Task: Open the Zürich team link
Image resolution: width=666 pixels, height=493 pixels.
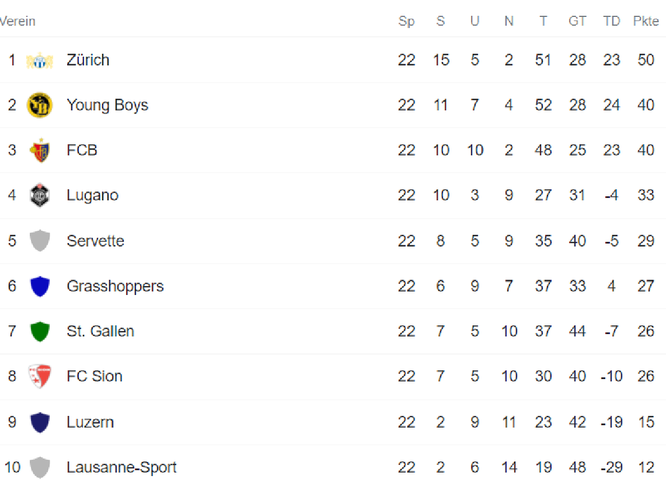Action: [88, 60]
